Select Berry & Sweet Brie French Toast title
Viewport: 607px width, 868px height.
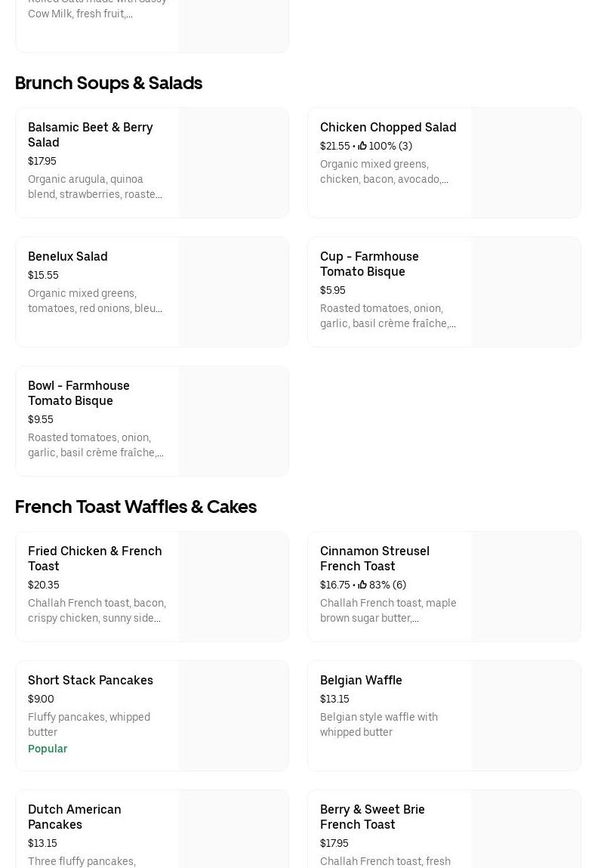(x=372, y=817)
